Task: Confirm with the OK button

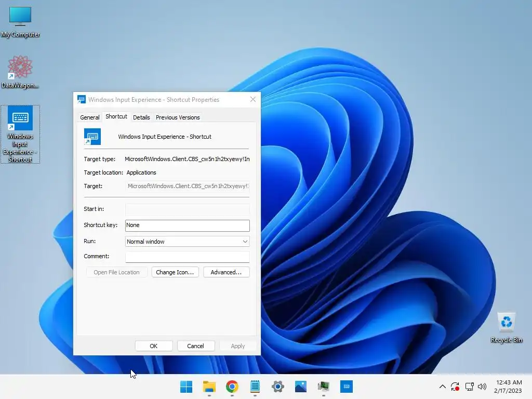Action: click(x=154, y=345)
